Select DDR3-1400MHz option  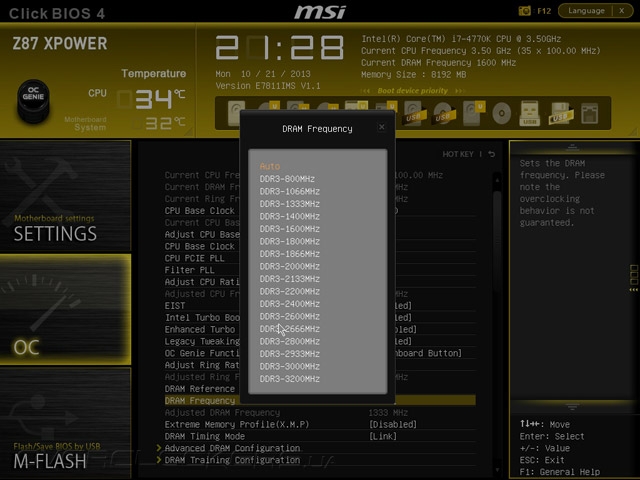pos(289,216)
